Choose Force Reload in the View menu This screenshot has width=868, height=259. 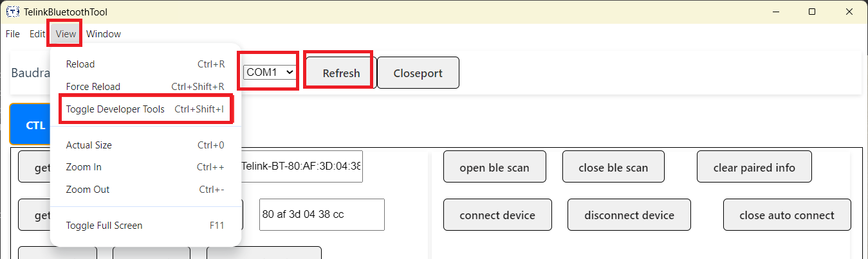tap(145, 87)
